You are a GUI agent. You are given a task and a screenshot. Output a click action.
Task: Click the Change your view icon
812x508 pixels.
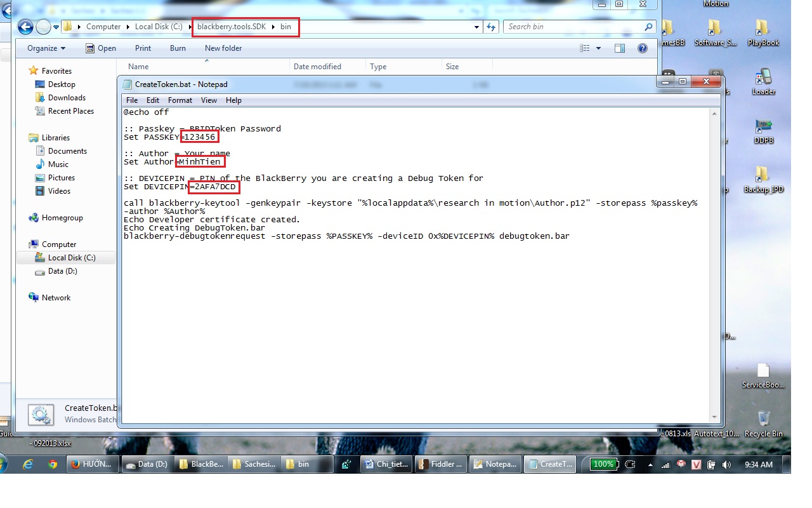(x=585, y=48)
